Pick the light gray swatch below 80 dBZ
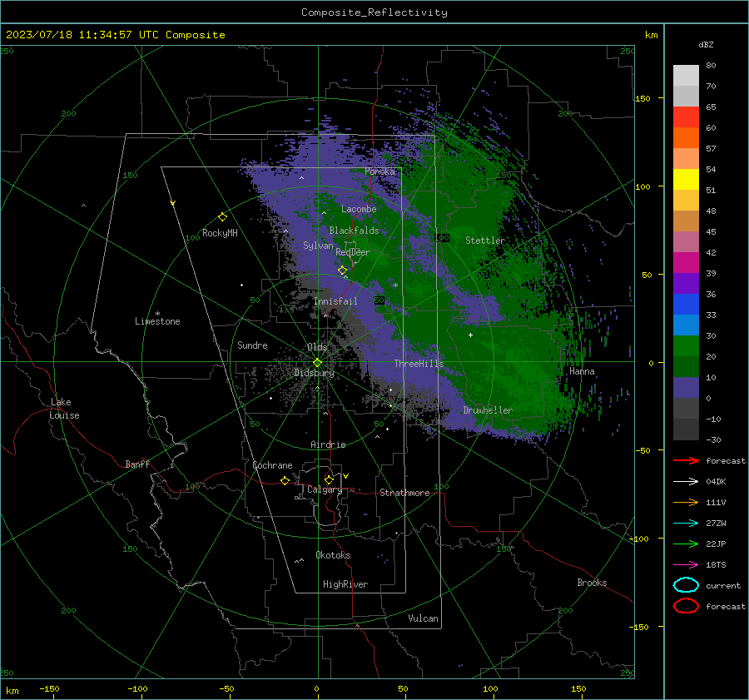 tap(686, 76)
